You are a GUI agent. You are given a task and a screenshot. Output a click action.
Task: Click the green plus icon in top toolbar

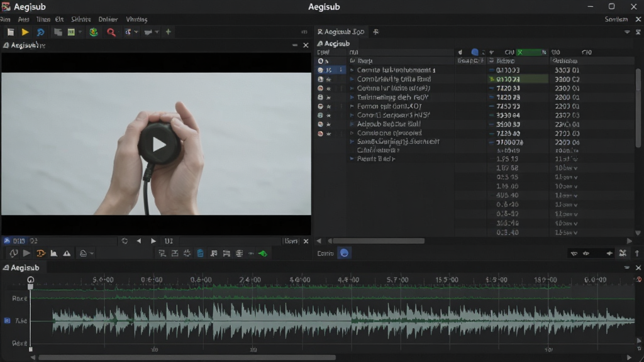click(x=169, y=31)
